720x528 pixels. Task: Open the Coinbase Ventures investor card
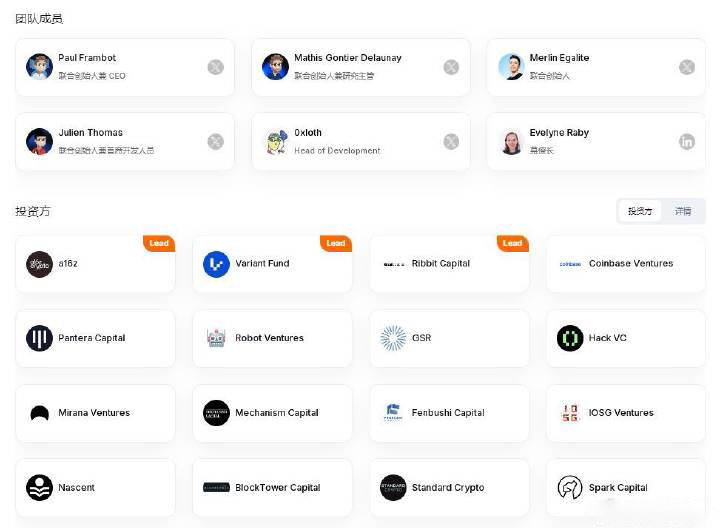pos(625,264)
